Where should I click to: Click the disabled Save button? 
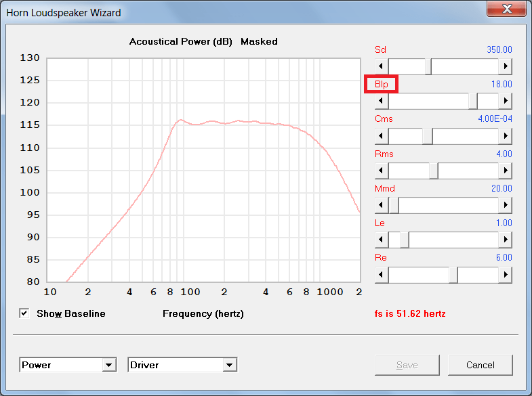coord(407,365)
